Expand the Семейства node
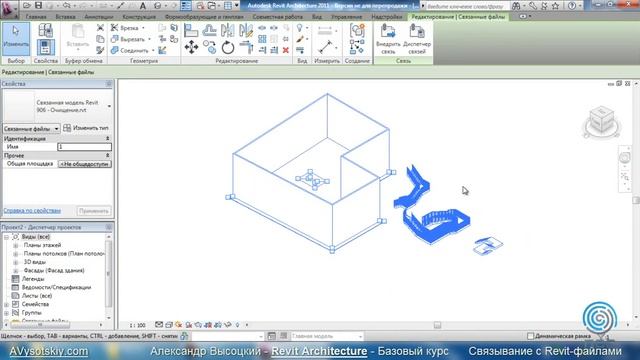640x360 pixels. click(x=6, y=304)
